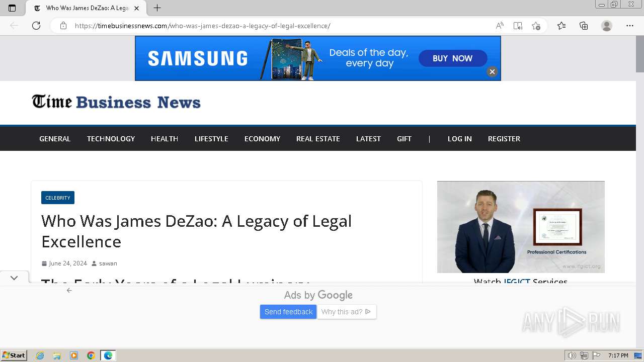Open the Latest menu item

pos(368,139)
